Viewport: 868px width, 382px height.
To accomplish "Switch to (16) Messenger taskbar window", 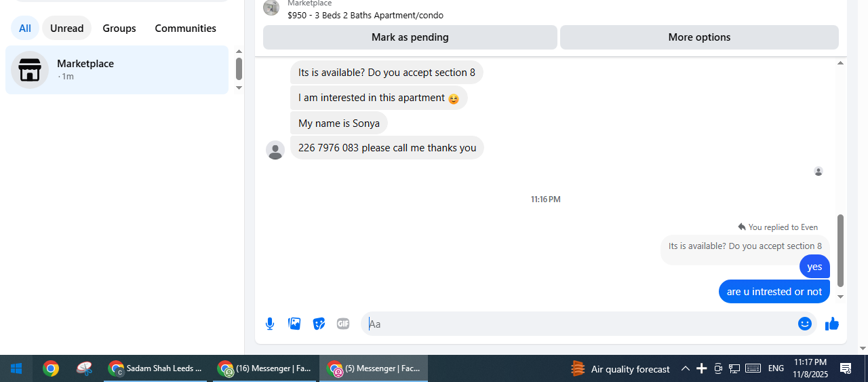I will click(266, 368).
